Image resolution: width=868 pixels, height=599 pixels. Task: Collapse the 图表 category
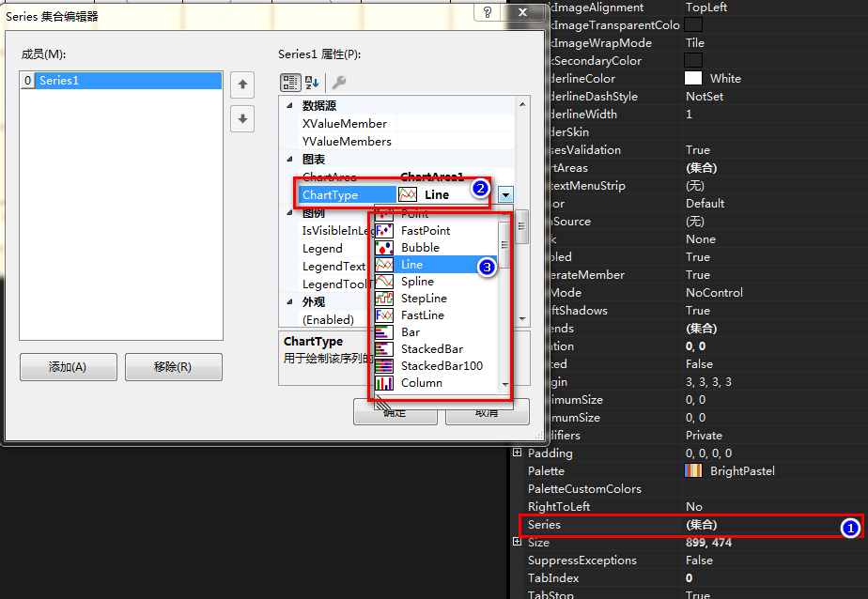tap(289, 159)
